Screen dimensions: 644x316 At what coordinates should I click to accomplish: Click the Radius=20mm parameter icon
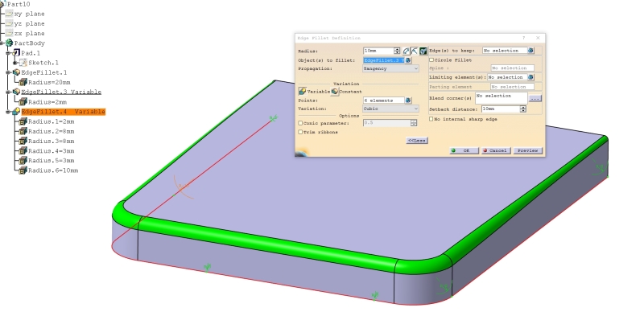click(23, 82)
